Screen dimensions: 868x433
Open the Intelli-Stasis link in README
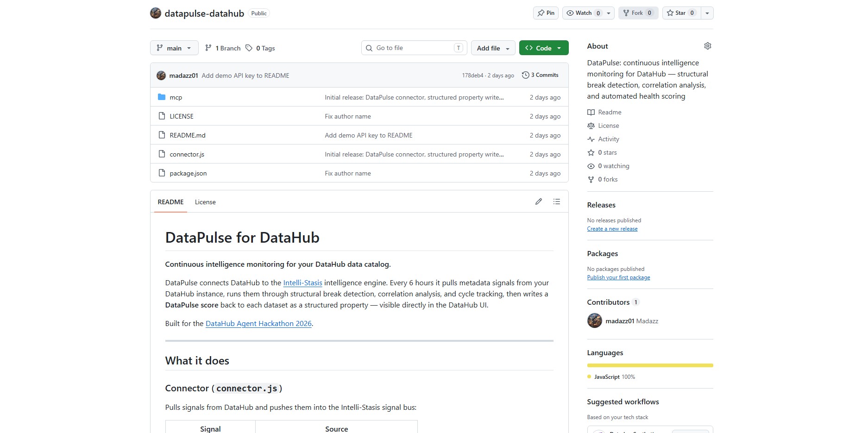click(302, 282)
